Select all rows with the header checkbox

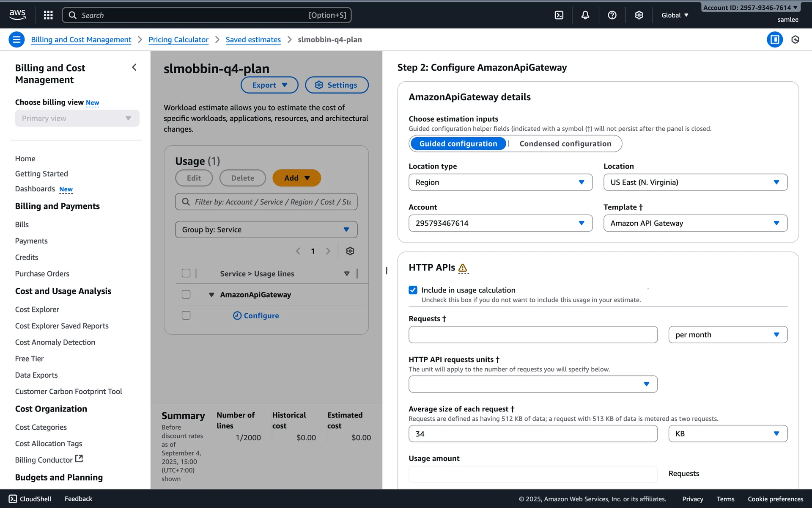pos(186,273)
